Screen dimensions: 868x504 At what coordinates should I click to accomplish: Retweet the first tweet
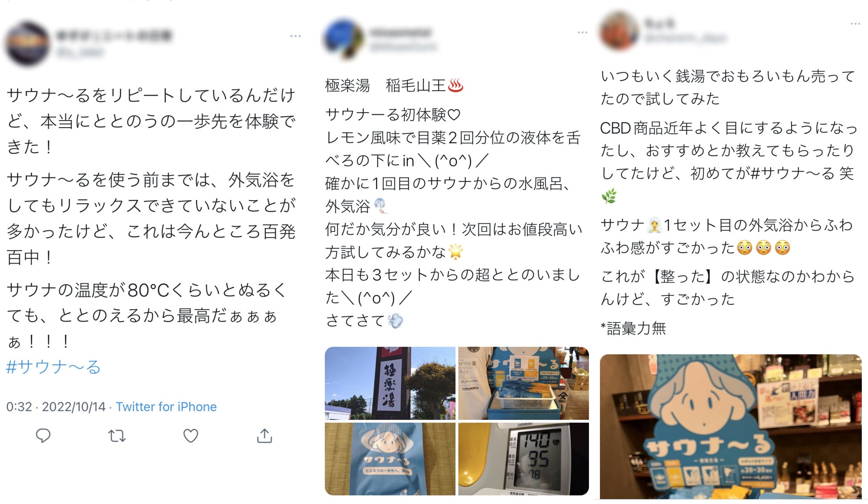tap(117, 436)
